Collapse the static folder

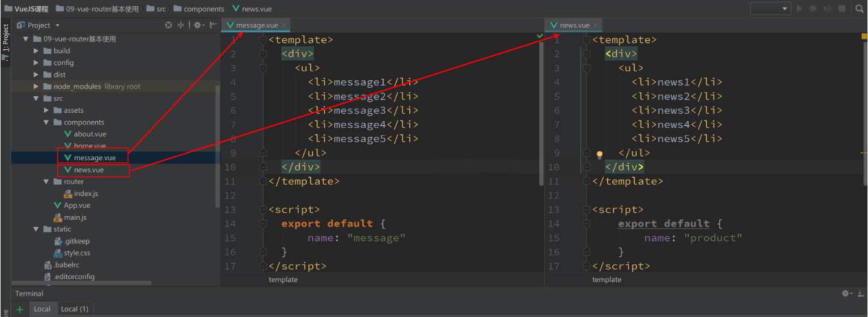36,229
